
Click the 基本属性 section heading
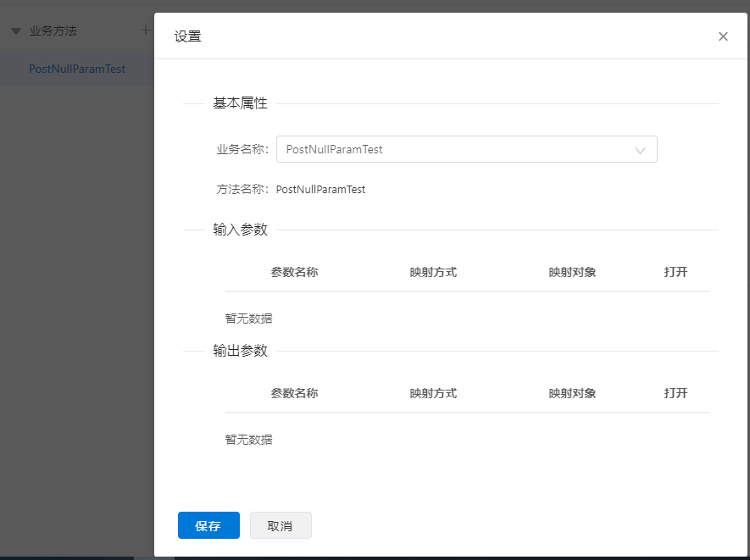pos(240,103)
